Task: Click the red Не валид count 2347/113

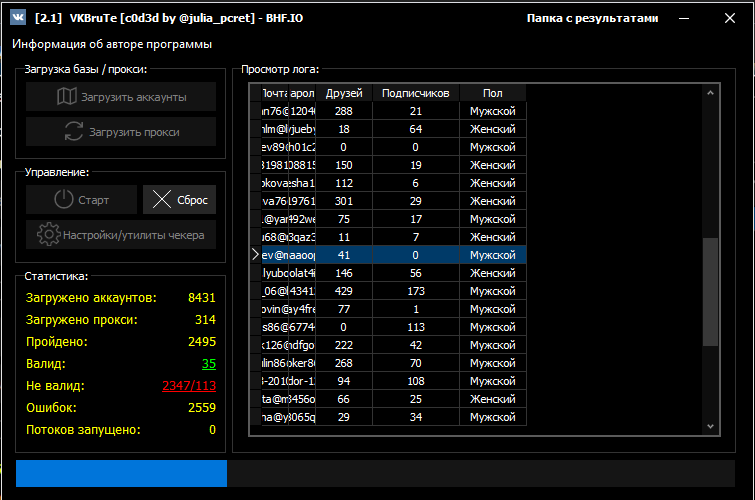Action: click(x=189, y=386)
